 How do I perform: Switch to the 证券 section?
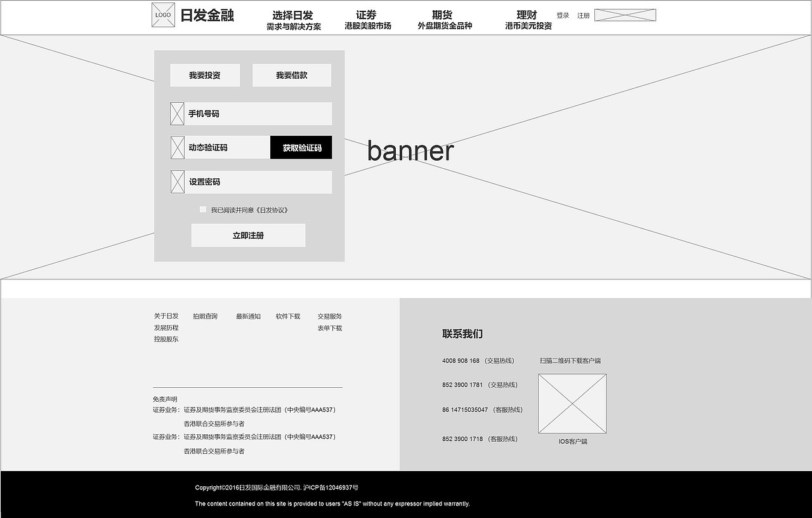click(367, 15)
